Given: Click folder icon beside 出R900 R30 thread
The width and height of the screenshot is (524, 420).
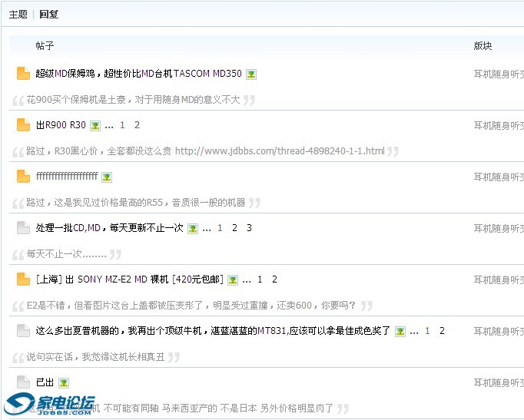Looking at the screenshot, I should (x=23, y=125).
